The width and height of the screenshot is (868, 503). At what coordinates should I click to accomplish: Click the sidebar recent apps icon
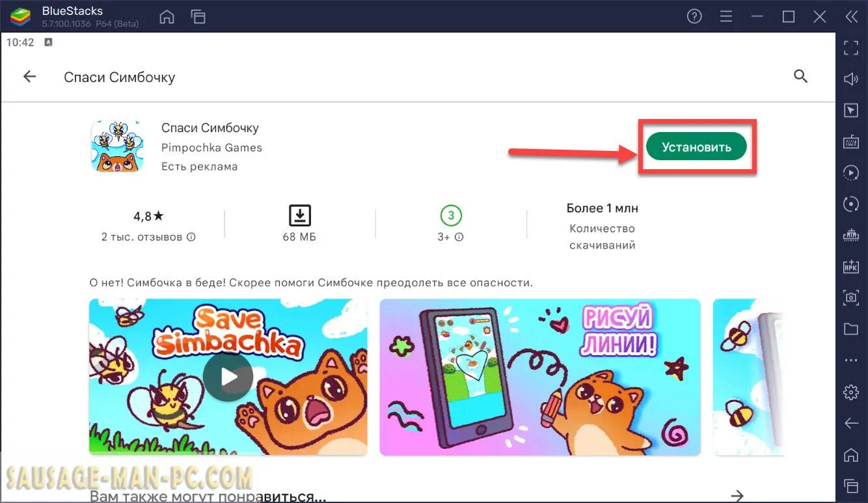click(x=851, y=485)
